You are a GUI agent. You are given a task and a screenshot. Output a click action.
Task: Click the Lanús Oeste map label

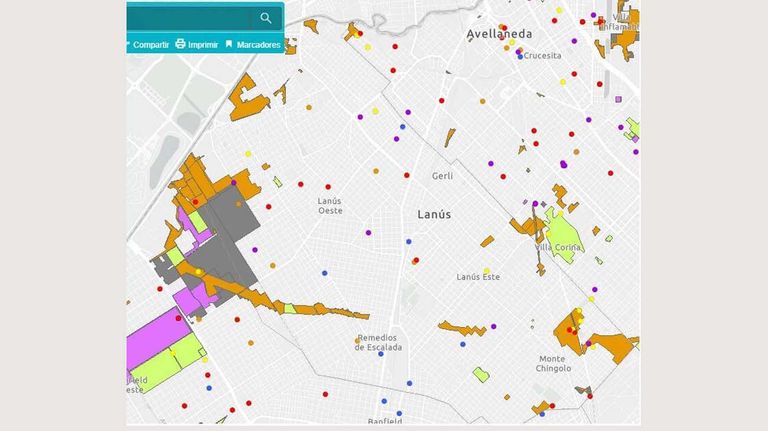coord(330,206)
